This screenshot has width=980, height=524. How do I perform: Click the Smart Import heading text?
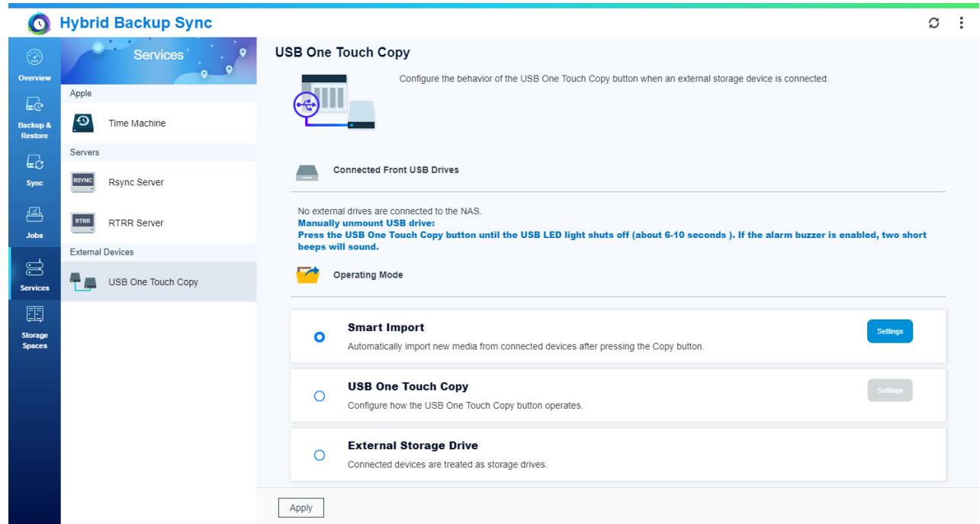point(386,327)
